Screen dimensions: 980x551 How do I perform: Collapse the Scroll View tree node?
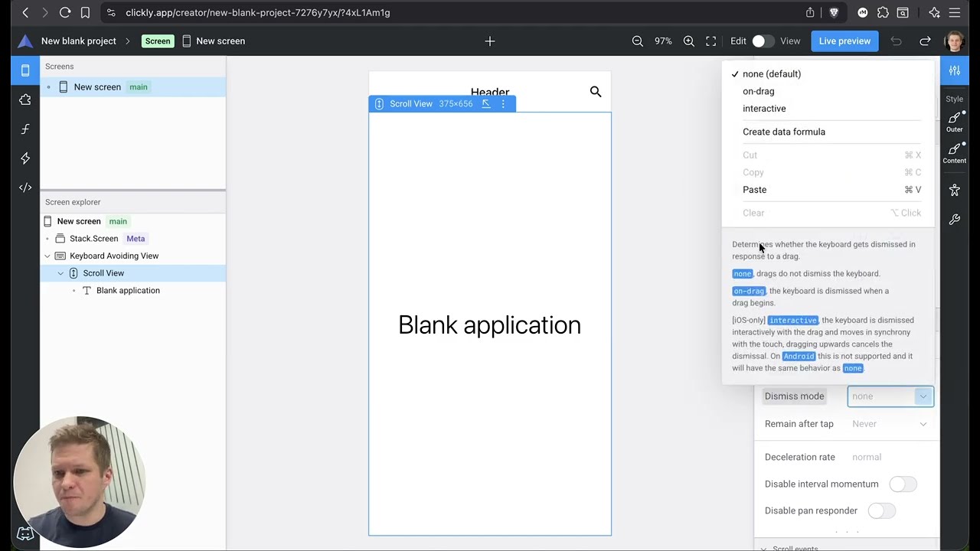pyautogui.click(x=60, y=273)
